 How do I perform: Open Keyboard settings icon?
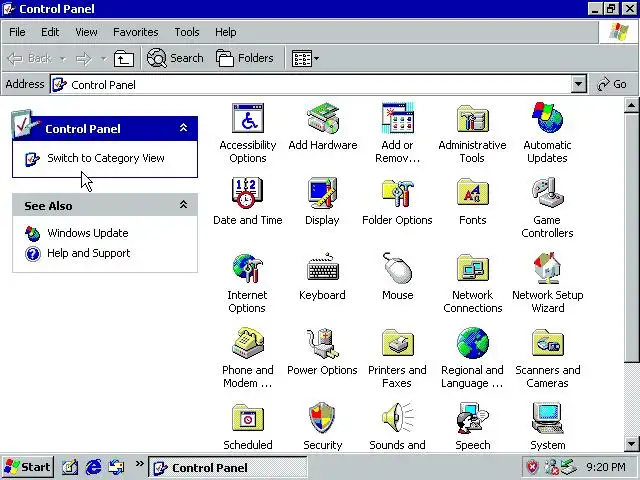tap(322, 267)
